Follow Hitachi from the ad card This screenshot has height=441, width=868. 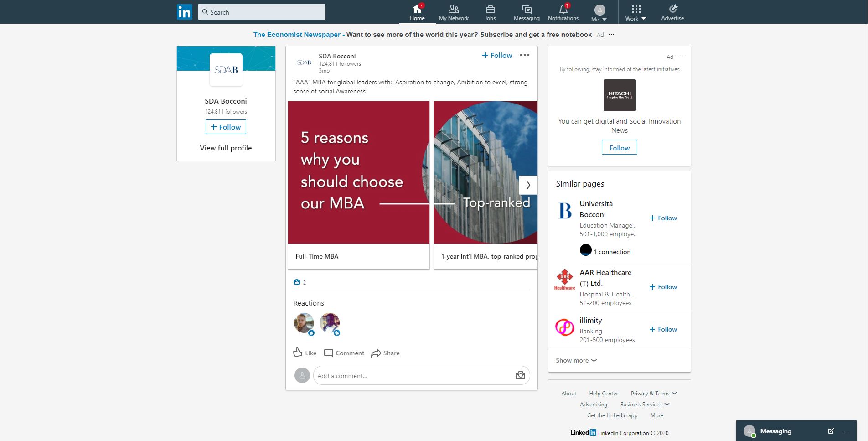coord(620,148)
